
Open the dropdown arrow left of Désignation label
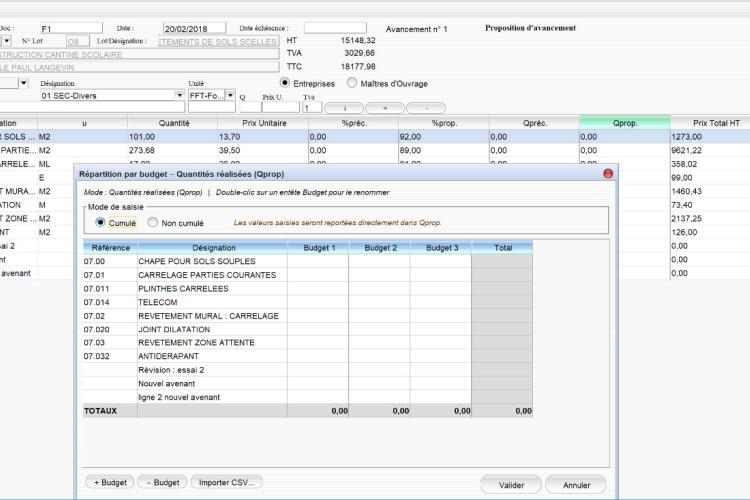(24, 83)
